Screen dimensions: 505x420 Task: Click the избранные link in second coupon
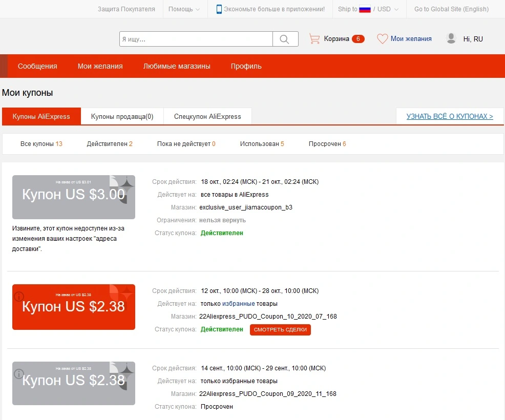pos(238,303)
